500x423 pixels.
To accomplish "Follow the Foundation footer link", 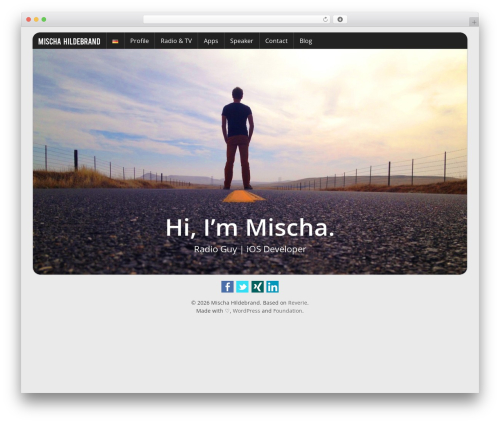I will click(x=288, y=311).
